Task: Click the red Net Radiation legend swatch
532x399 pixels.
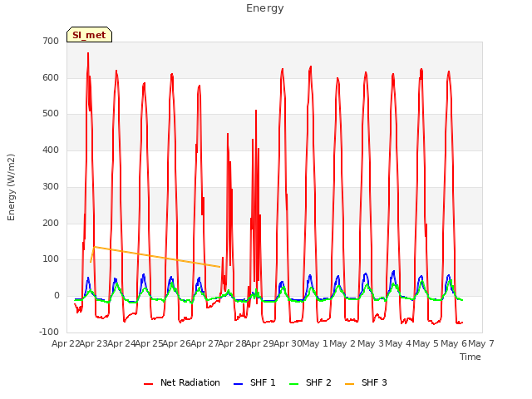Action: click(x=148, y=384)
